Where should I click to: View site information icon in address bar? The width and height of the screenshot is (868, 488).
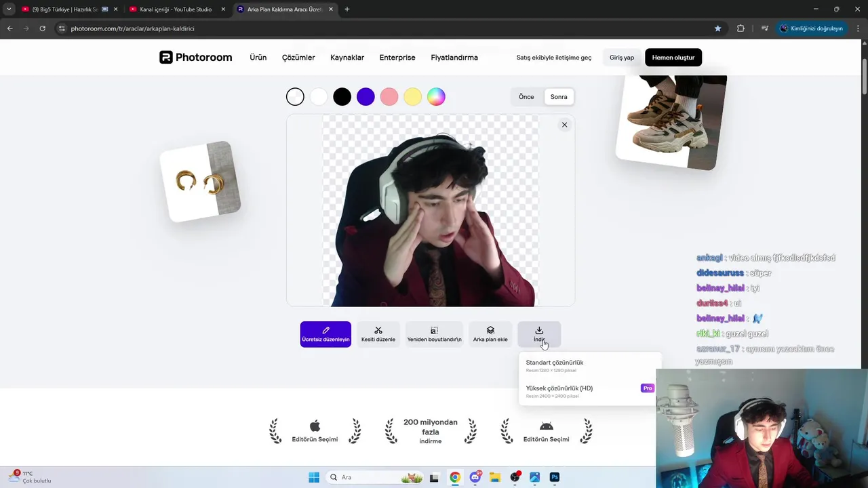click(x=62, y=28)
